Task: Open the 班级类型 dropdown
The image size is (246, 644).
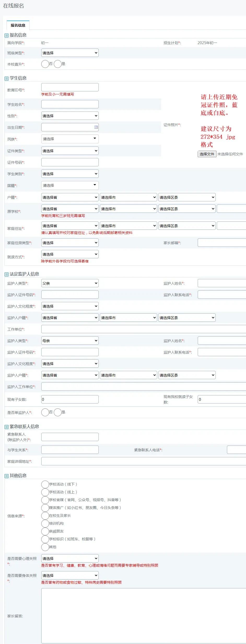Action: [x=70, y=53]
